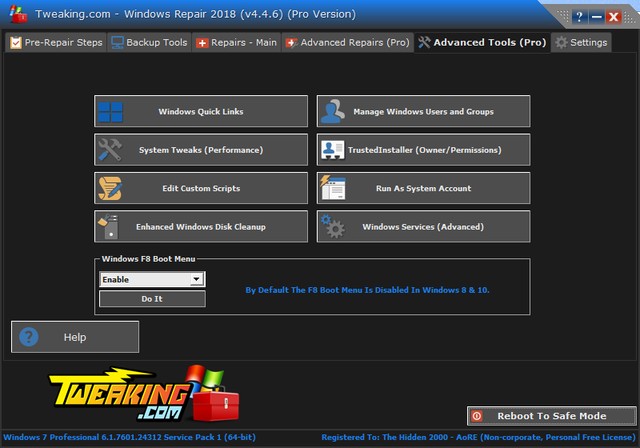Click the blue question mark Help icon
Viewport: 640px width, 448px height.
coord(29,337)
